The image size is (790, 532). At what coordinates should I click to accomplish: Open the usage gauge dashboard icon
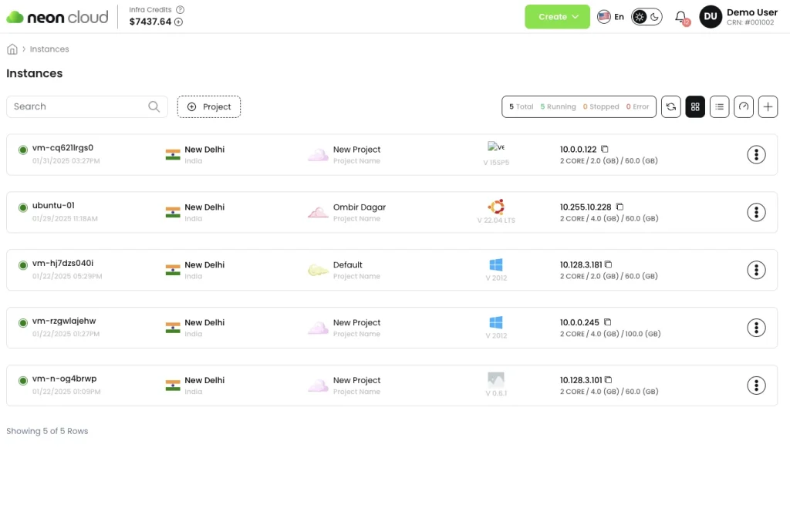tap(743, 107)
